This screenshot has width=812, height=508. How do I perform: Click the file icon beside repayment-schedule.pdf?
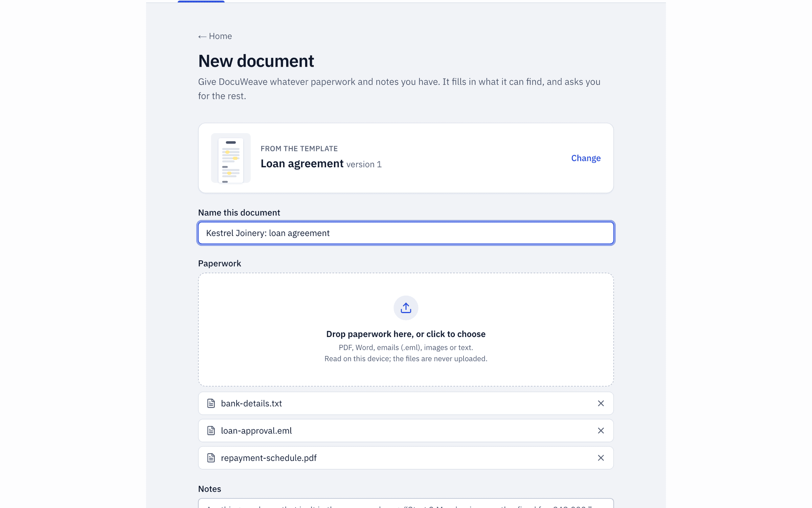211,458
